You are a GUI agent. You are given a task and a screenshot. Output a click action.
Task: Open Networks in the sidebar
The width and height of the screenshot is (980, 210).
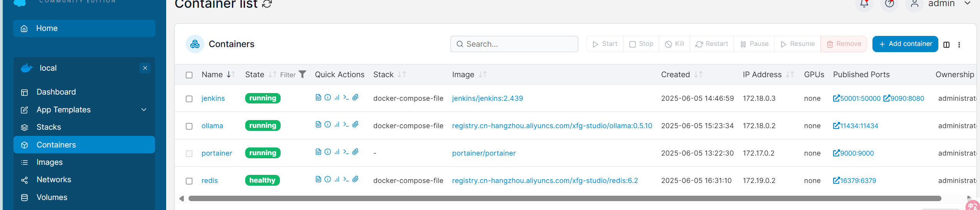click(x=84, y=180)
